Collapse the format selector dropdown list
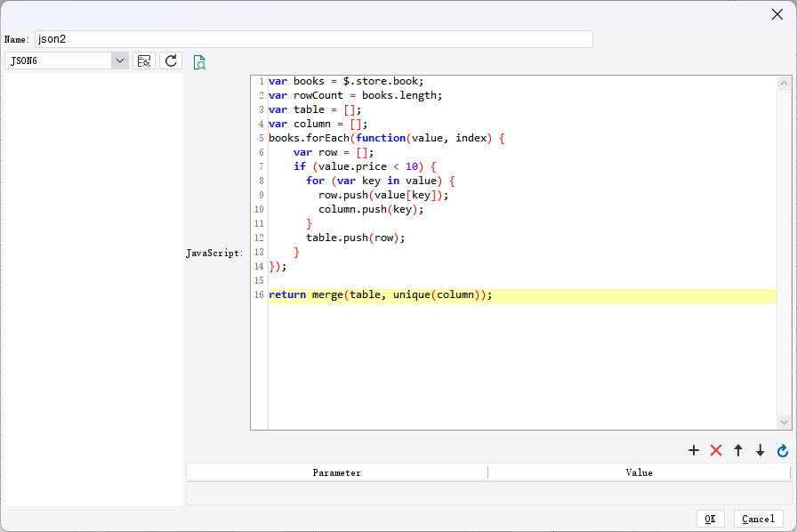 point(118,60)
